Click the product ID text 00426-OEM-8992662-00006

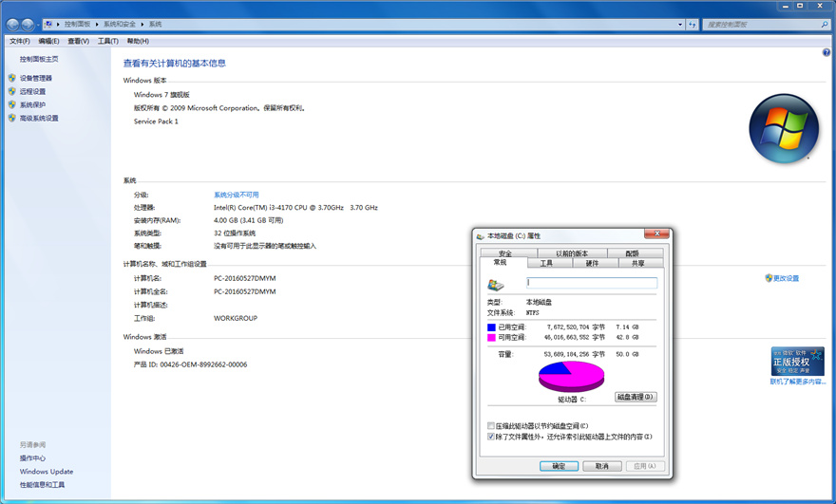pyautogui.click(x=203, y=364)
